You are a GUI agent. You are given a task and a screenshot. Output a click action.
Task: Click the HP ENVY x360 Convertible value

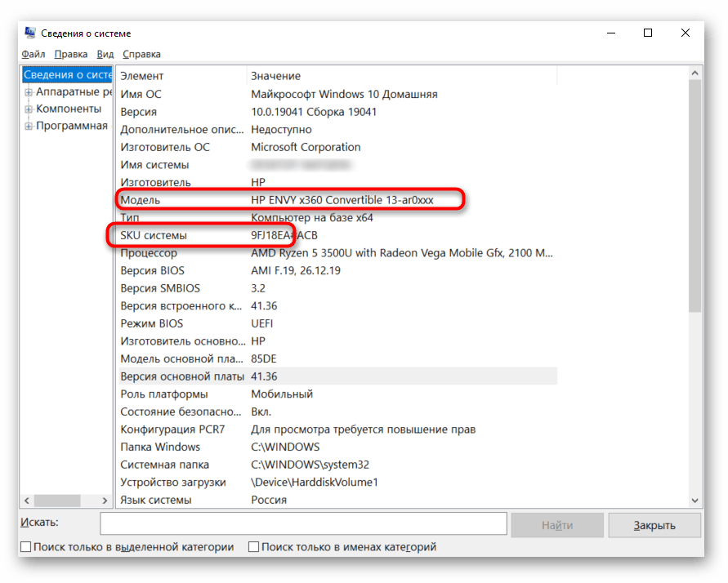pos(342,200)
